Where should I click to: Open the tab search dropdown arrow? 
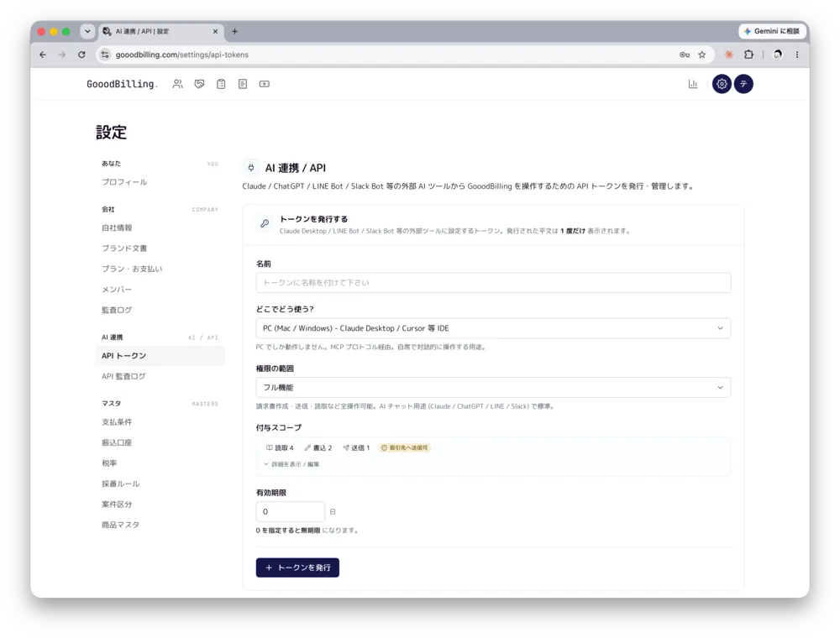pyautogui.click(x=87, y=32)
